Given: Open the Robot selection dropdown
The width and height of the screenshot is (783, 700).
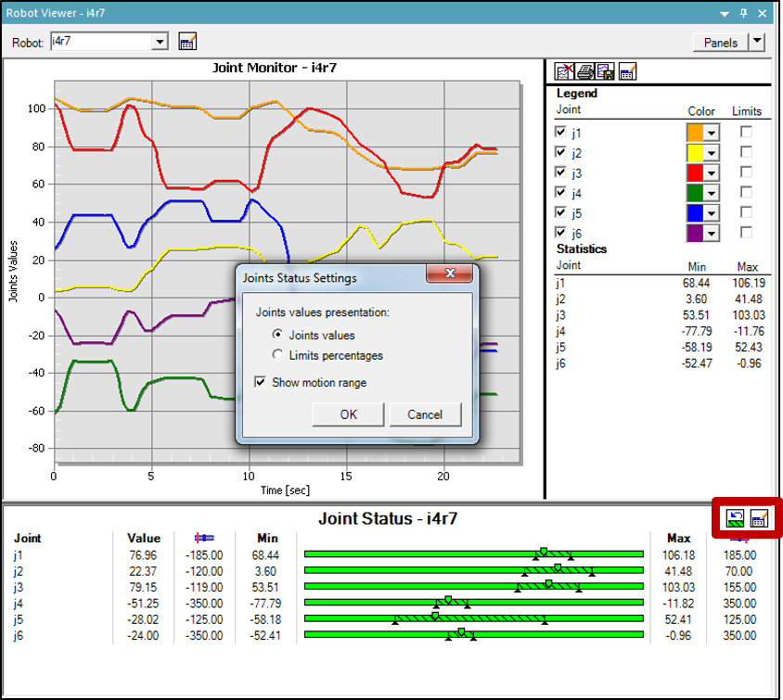Looking at the screenshot, I should coord(160,42).
